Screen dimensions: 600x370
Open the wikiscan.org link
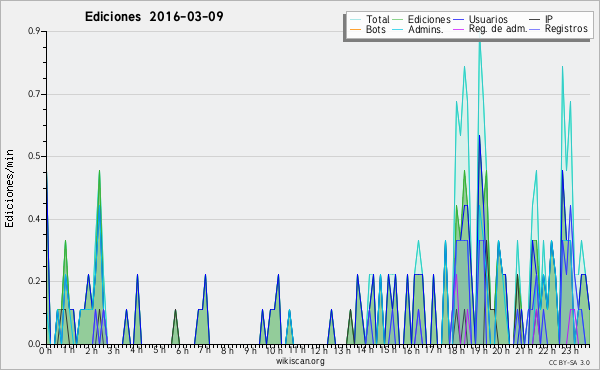pos(300,361)
